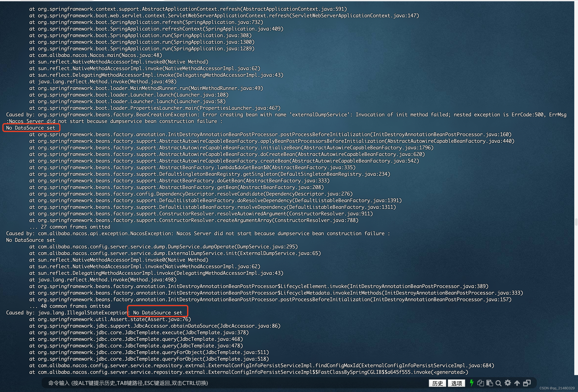Screen dimensions: 578x392
Task: Click the first red-boxed 'No DataSource set' text
Action: coord(31,128)
